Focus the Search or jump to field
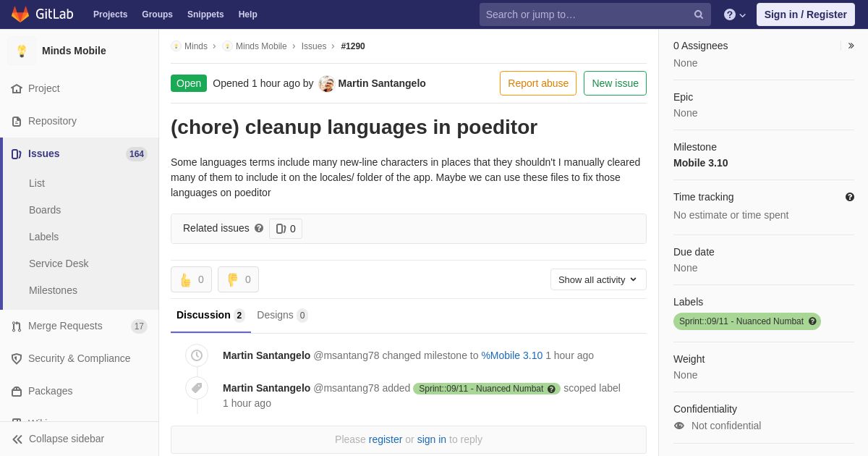868x456 pixels. click(x=595, y=14)
